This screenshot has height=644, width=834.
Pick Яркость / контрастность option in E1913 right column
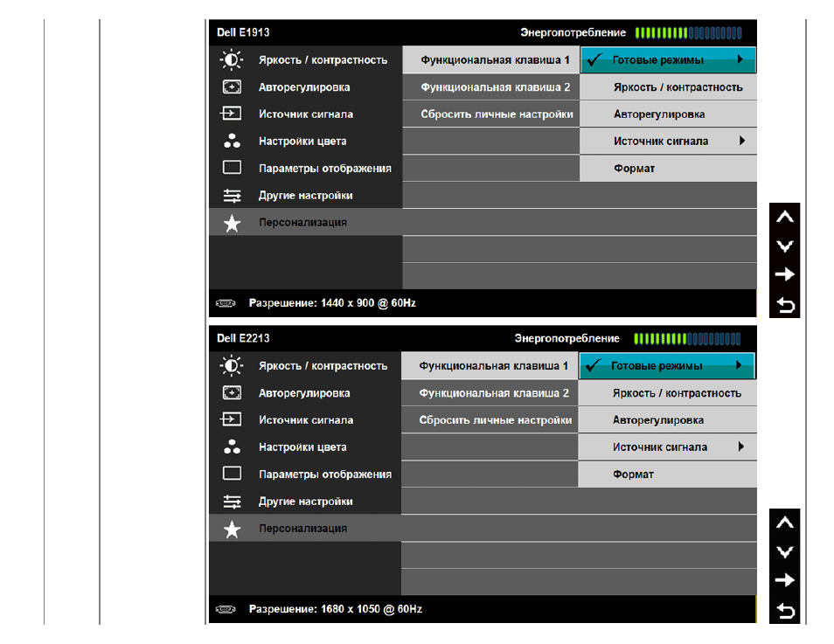click(x=669, y=87)
